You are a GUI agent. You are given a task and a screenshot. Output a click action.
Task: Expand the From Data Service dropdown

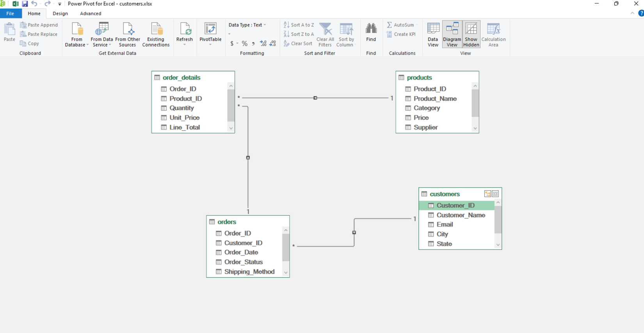coord(102,45)
